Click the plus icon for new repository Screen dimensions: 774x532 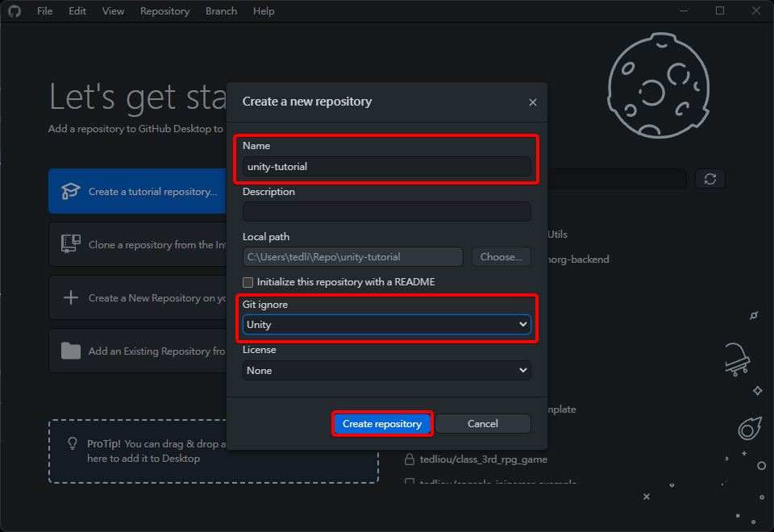[x=71, y=297]
